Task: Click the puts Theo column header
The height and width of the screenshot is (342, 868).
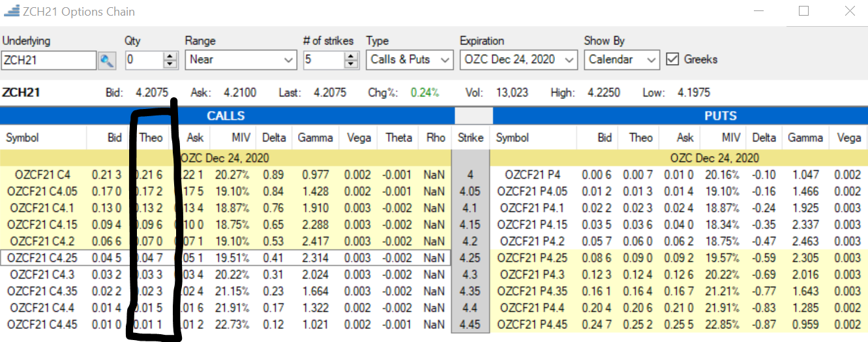Action: pos(641,138)
